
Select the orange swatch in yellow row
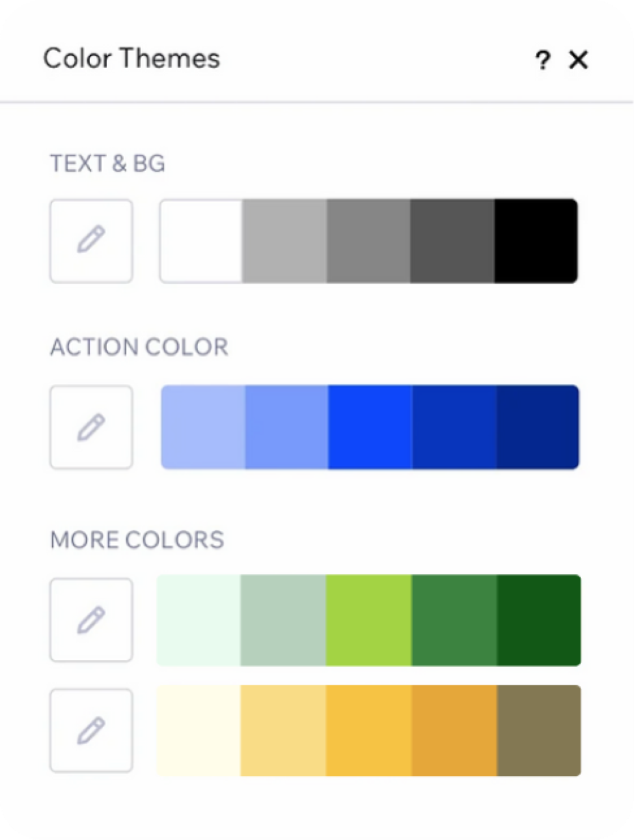pyautogui.click(x=454, y=730)
